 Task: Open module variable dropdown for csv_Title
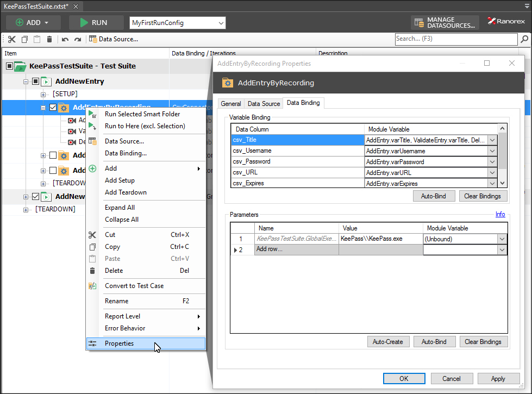click(492, 140)
